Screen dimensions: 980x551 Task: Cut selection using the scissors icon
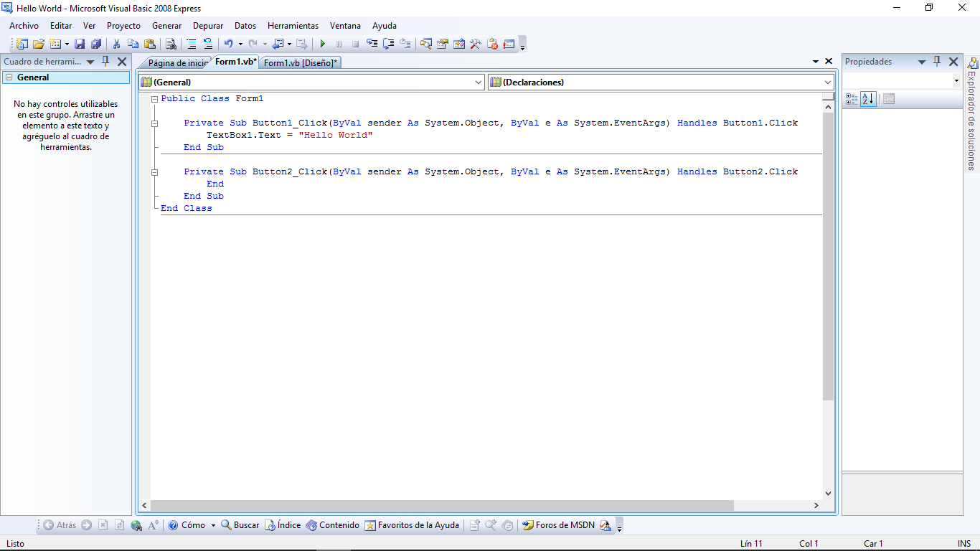coord(116,44)
